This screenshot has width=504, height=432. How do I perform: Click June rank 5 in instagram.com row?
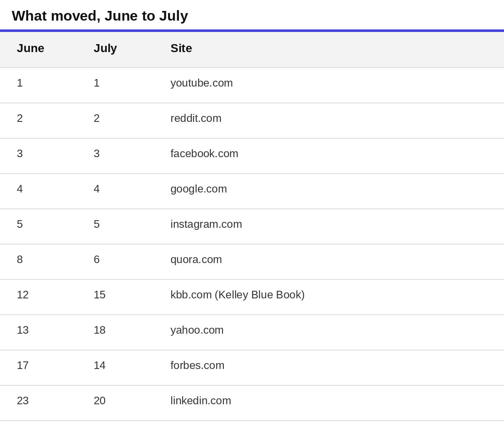click(20, 224)
